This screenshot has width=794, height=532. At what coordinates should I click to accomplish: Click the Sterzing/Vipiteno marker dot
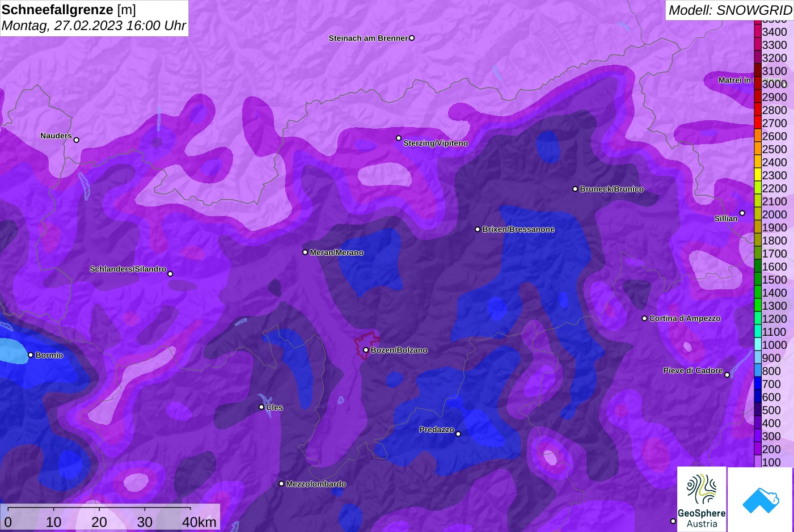coord(399,138)
